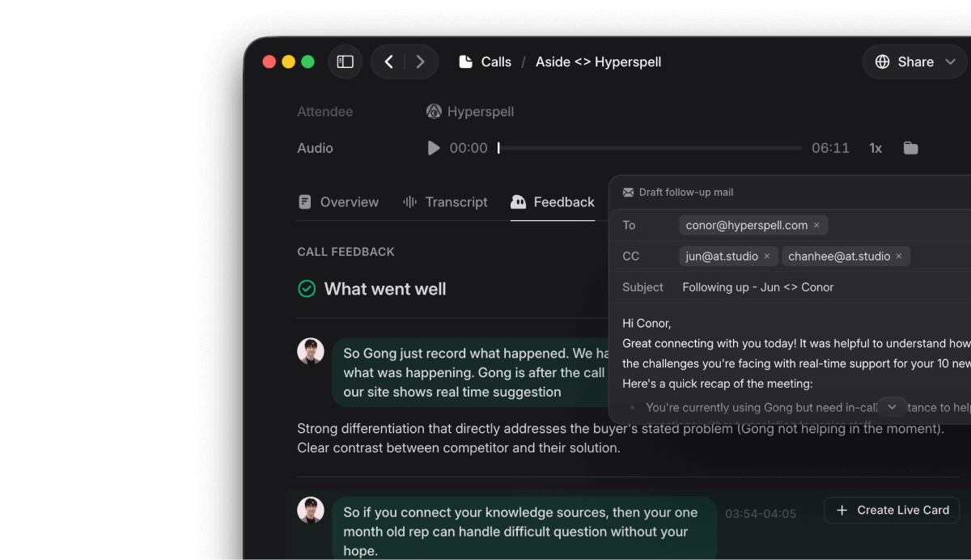The width and height of the screenshot is (971, 560).
Task: Click the globe icon on the Share button
Action: (x=882, y=62)
